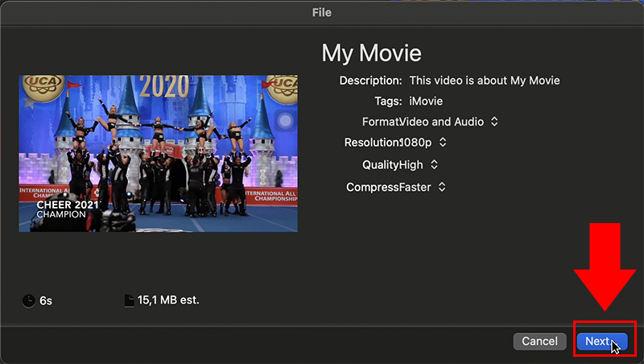
Task: Click the file size document icon
Action: click(x=129, y=300)
